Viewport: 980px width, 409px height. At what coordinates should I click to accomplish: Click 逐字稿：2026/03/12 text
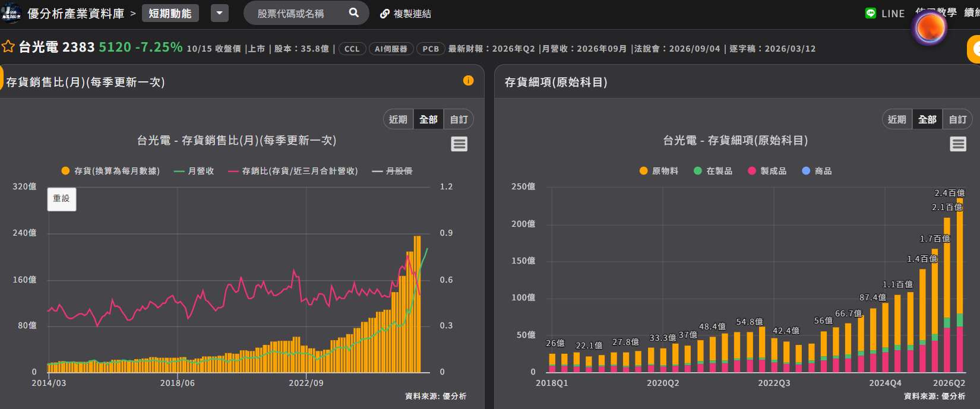(772, 49)
